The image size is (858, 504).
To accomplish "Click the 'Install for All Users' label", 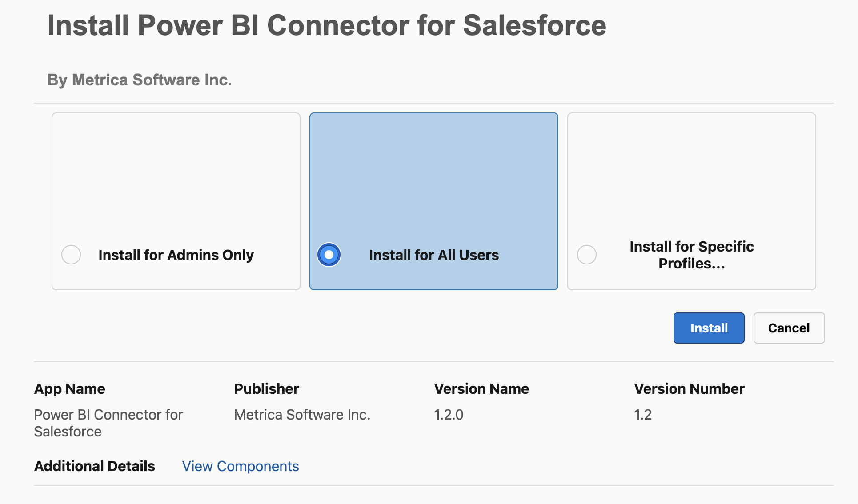I will (434, 255).
